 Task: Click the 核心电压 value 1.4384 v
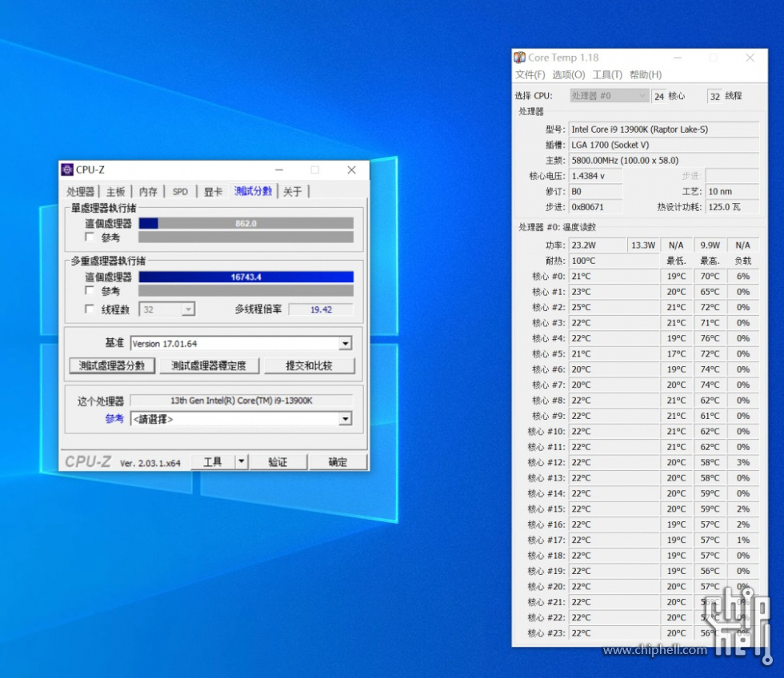pos(595,176)
